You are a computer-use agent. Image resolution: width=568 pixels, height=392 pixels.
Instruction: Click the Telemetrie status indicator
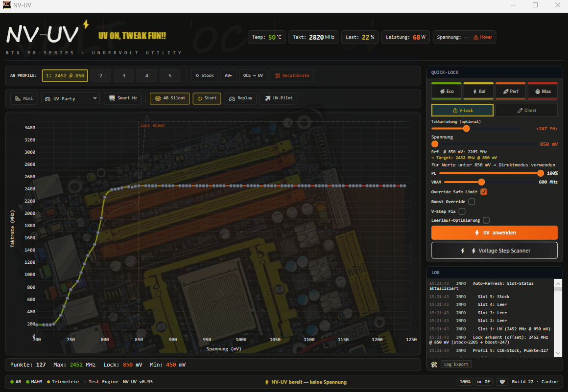tap(63, 382)
